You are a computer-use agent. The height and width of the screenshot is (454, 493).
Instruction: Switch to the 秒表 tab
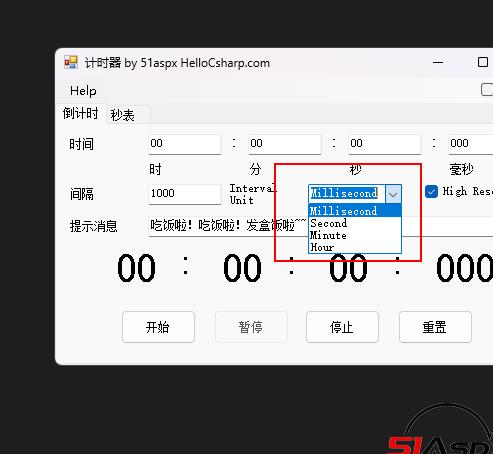pyautogui.click(x=123, y=115)
